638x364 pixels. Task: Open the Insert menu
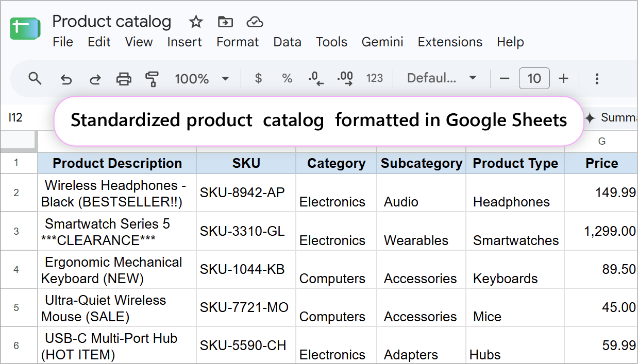coord(184,42)
